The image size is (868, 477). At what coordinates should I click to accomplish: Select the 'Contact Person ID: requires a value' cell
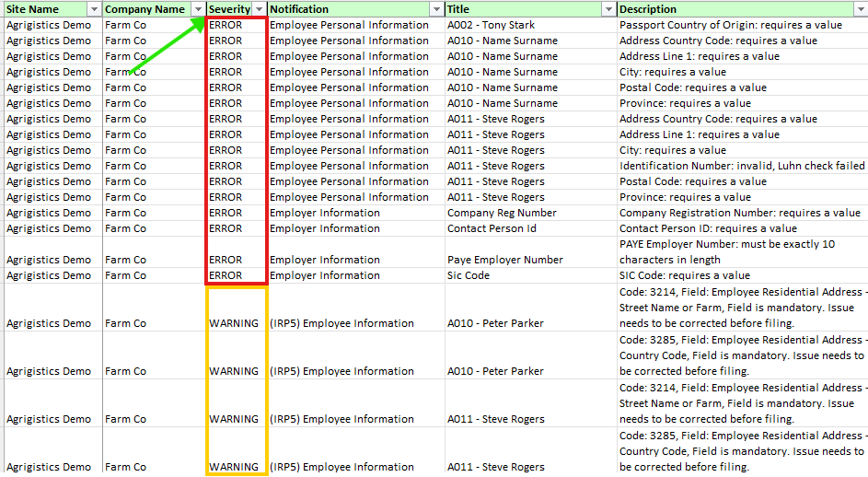tap(708, 228)
